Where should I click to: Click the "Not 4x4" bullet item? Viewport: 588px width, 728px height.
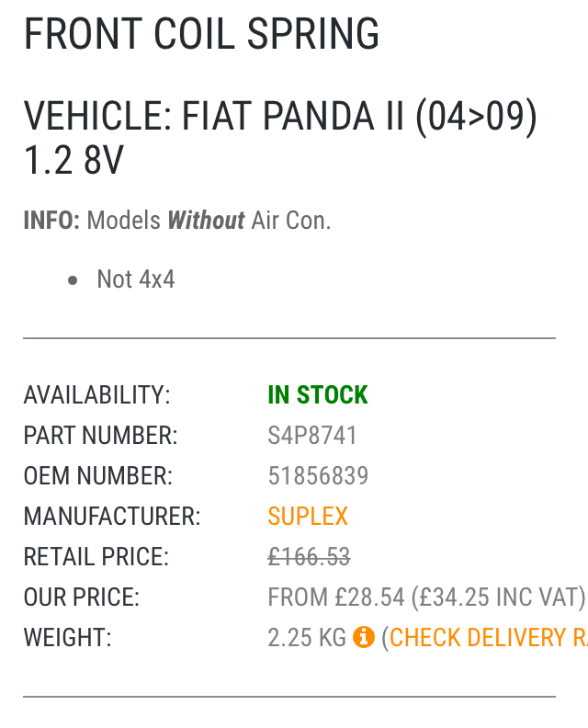click(x=135, y=279)
